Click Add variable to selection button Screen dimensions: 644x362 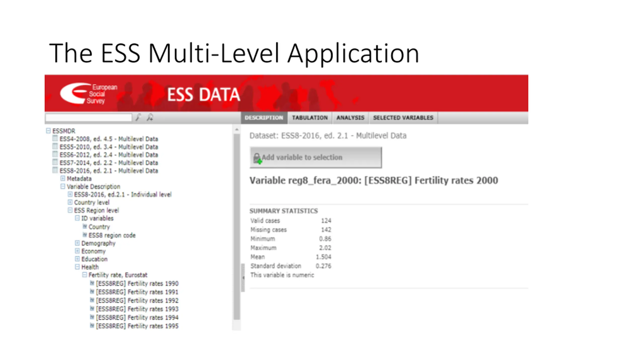point(316,157)
